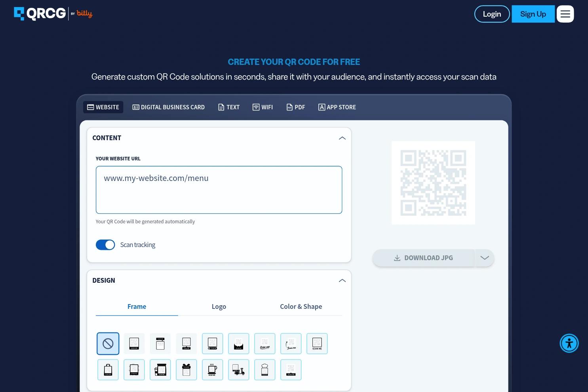This screenshot has height=392, width=588.
Task: Pick the curved-arrow 'Scan me' frame
Action: pyautogui.click(x=291, y=344)
